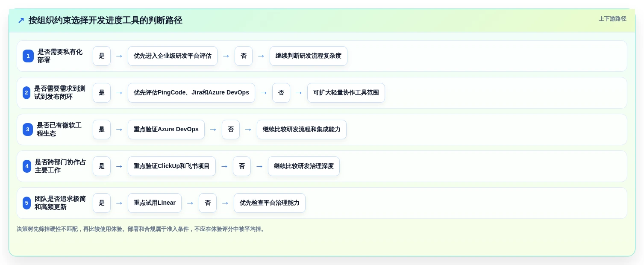644x265 pixels.
Task: Click step number 2 badge
Action: coord(26,93)
